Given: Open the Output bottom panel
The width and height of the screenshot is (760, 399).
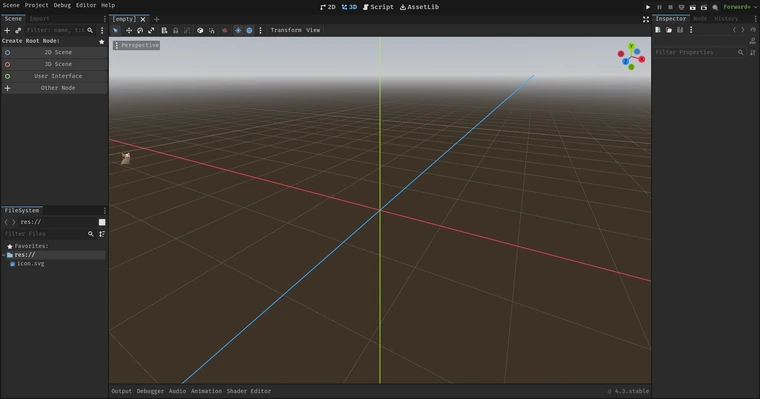Looking at the screenshot, I should [x=122, y=391].
